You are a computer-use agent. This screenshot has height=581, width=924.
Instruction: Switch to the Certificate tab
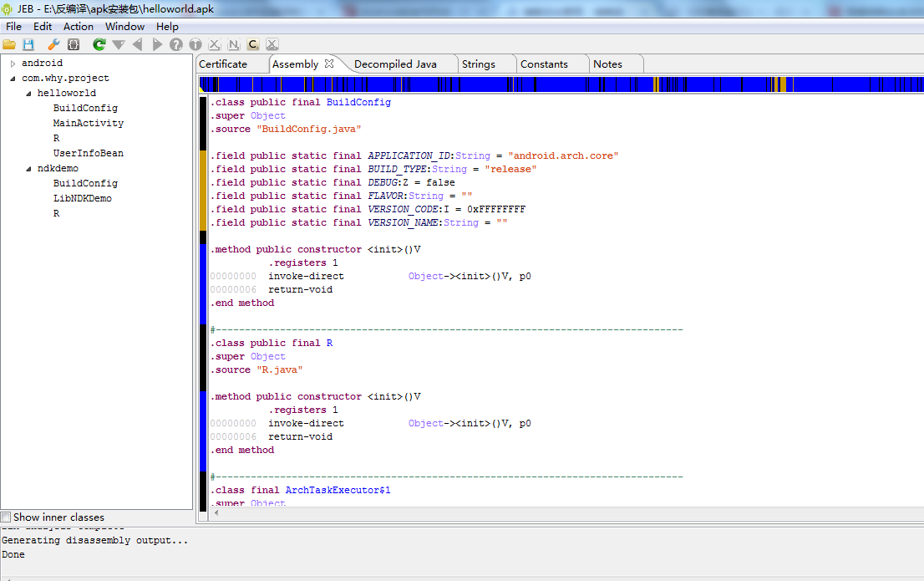click(x=223, y=64)
